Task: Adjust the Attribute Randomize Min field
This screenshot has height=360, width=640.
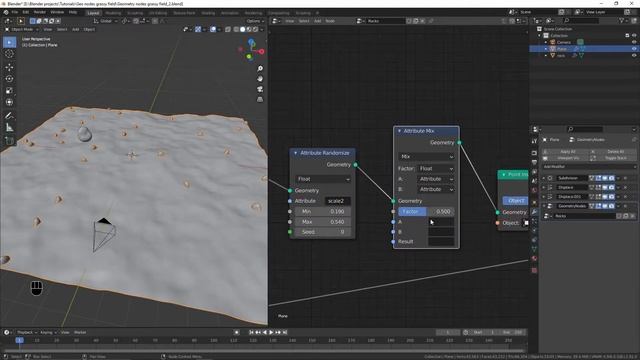Action: click(322, 211)
